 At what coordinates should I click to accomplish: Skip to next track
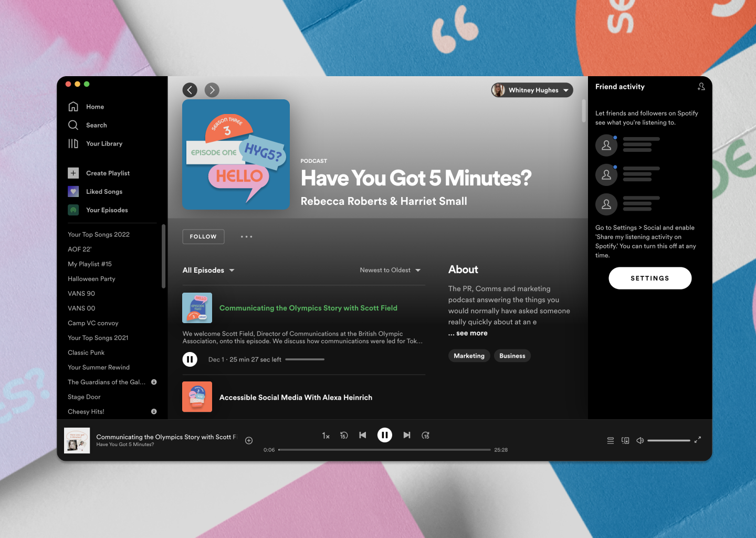tap(407, 435)
